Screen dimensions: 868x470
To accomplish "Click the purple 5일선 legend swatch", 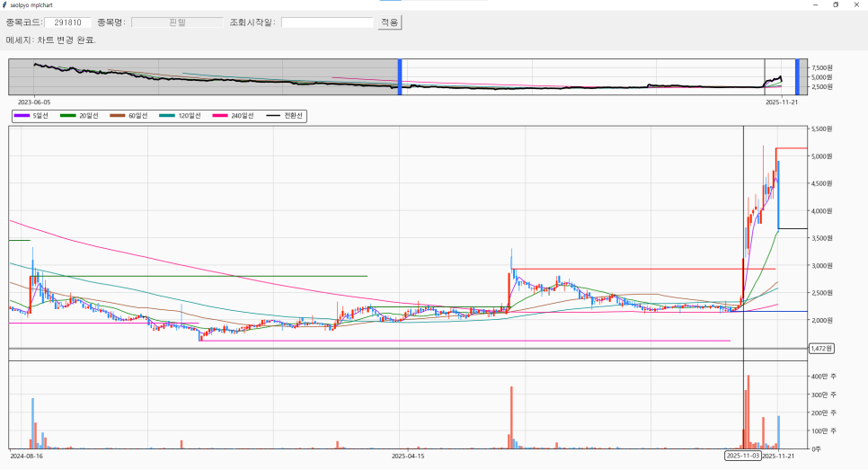I will pyautogui.click(x=22, y=116).
